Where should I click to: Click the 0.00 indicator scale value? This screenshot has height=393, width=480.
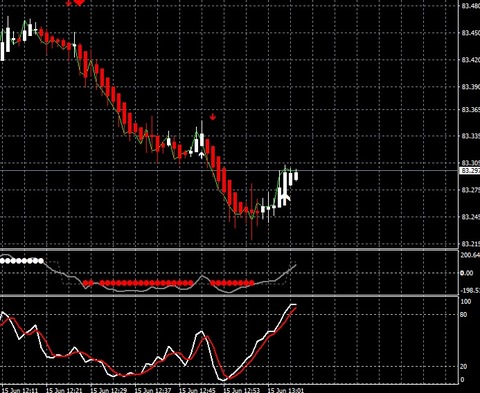(x=467, y=273)
